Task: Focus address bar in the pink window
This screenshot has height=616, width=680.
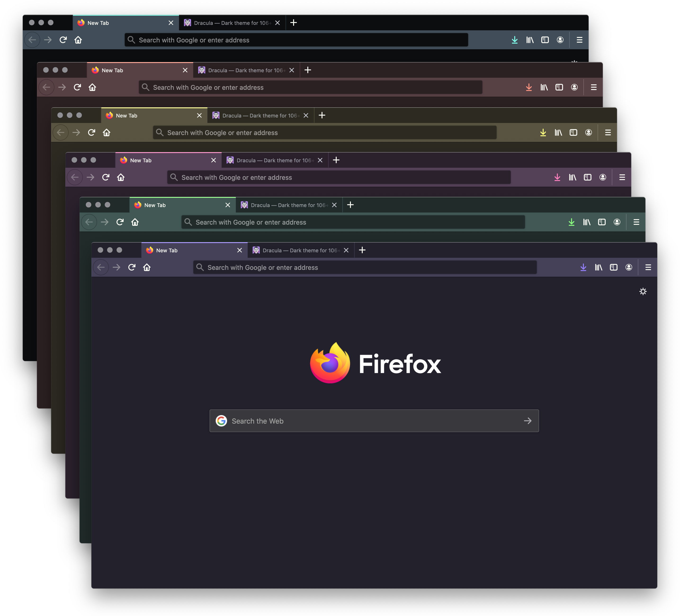Action: point(339,177)
